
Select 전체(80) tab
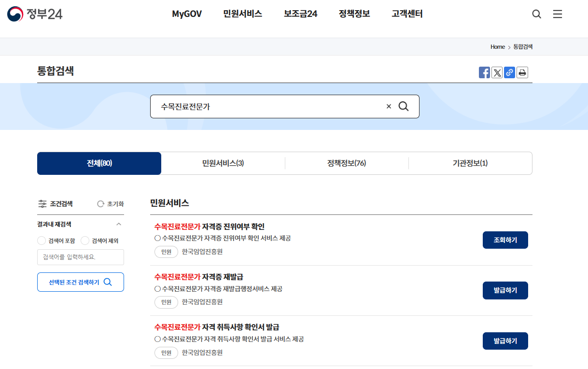click(99, 163)
